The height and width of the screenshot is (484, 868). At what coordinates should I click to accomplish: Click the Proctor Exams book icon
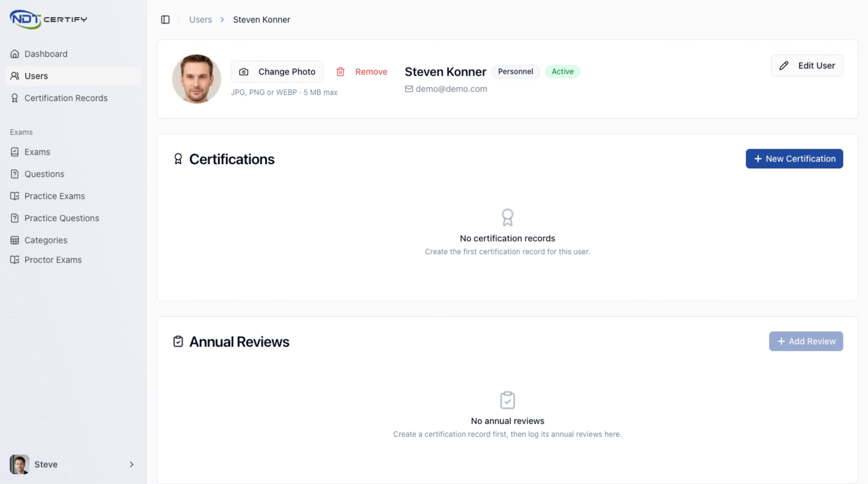tap(14, 260)
